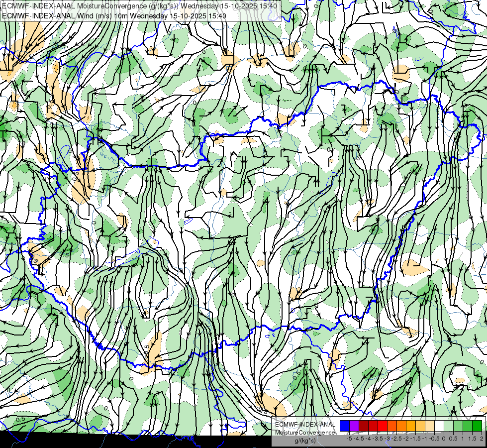Select the green swatch between 1 and 1.5

click(468, 426)
